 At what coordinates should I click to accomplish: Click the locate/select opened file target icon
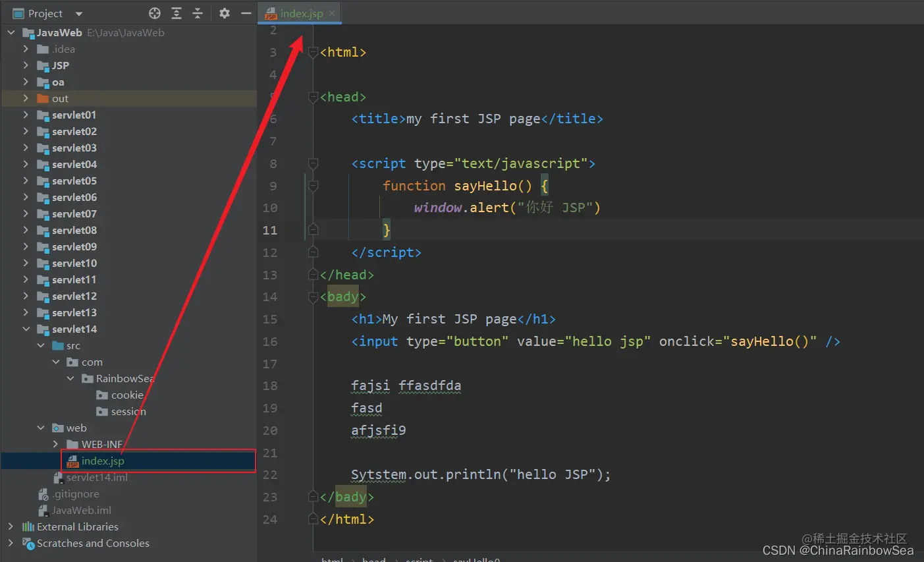(155, 13)
